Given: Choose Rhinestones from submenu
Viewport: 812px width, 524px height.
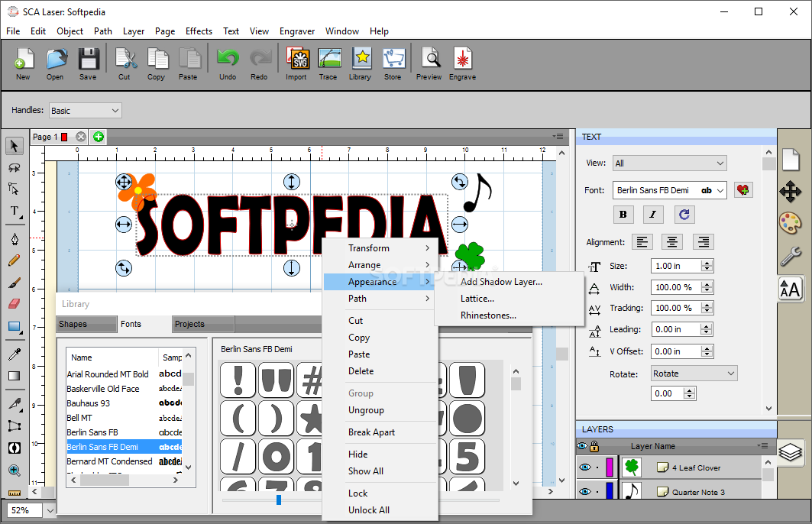Looking at the screenshot, I should [488, 315].
